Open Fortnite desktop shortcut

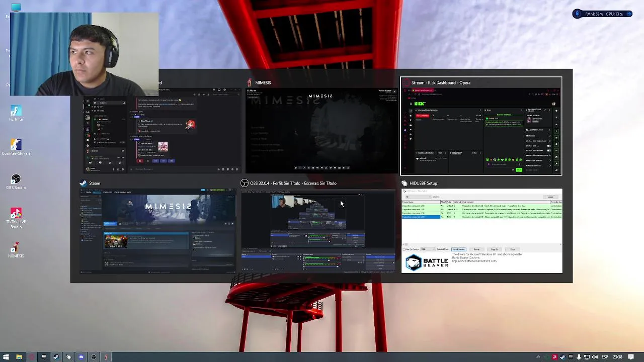(16, 113)
